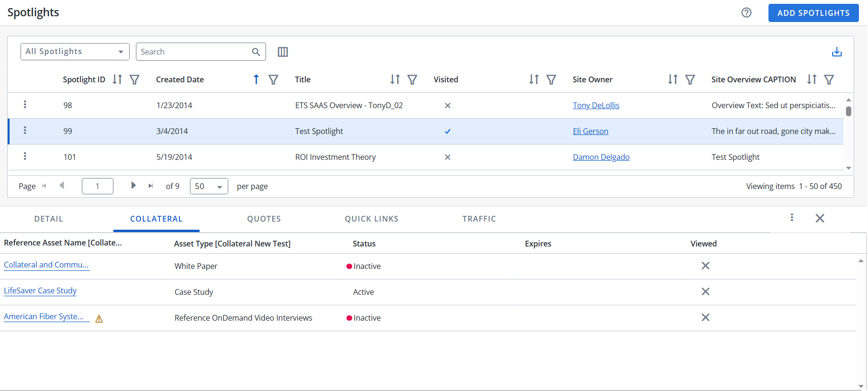Screen dimensions: 868x391
Task: Open the help question mark icon
Action: (x=746, y=13)
